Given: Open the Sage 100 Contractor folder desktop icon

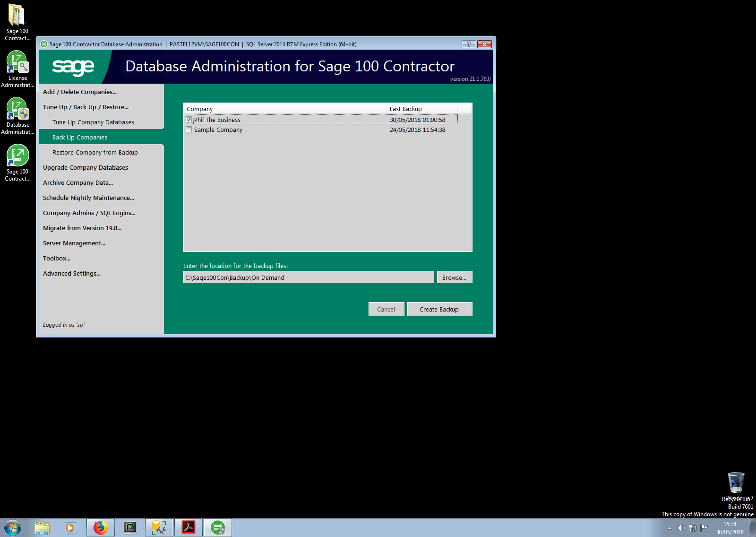Looking at the screenshot, I should pyautogui.click(x=17, y=22).
